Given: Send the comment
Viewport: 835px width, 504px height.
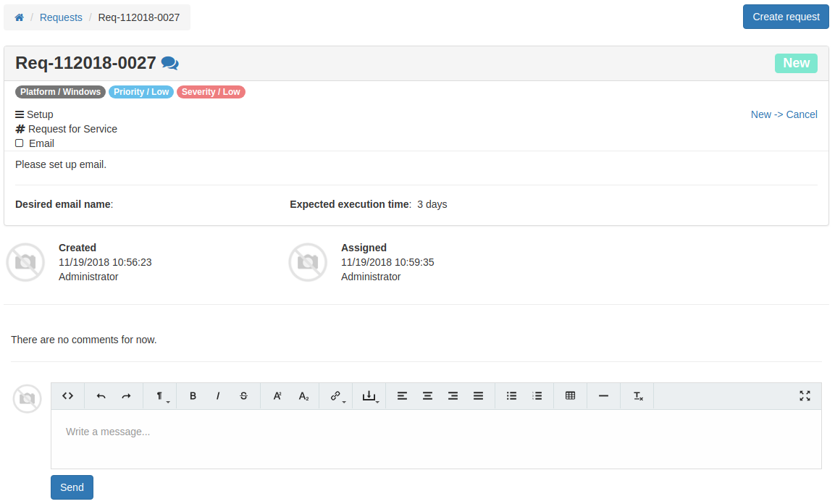Looking at the screenshot, I should (x=72, y=487).
